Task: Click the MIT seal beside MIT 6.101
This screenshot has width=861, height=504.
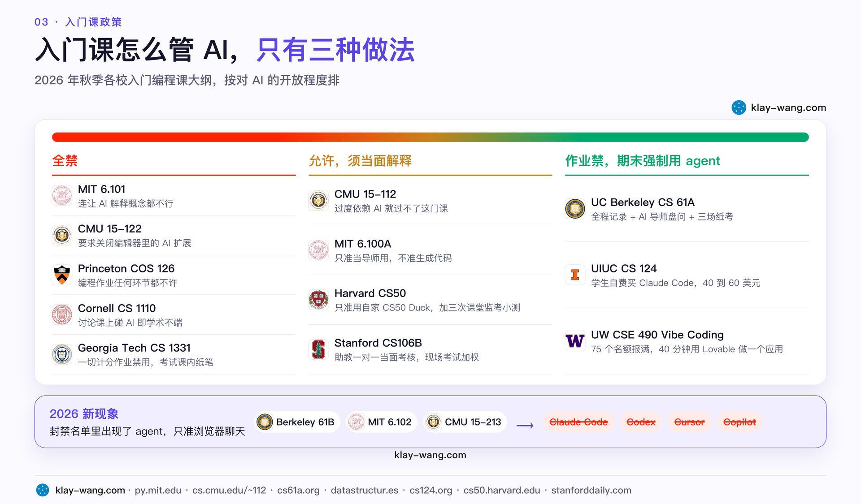Action: click(62, 196)
